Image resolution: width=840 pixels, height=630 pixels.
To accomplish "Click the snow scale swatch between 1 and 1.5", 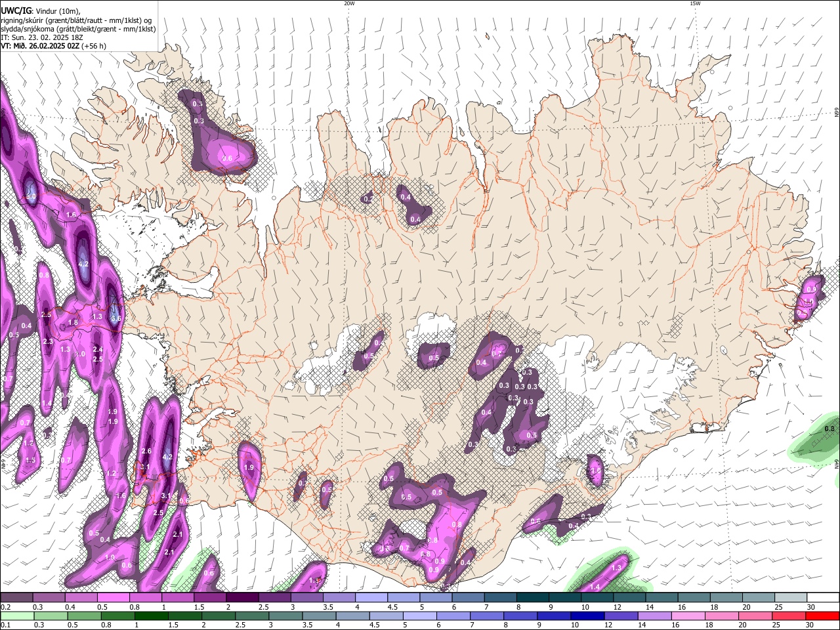I will 177,598.
